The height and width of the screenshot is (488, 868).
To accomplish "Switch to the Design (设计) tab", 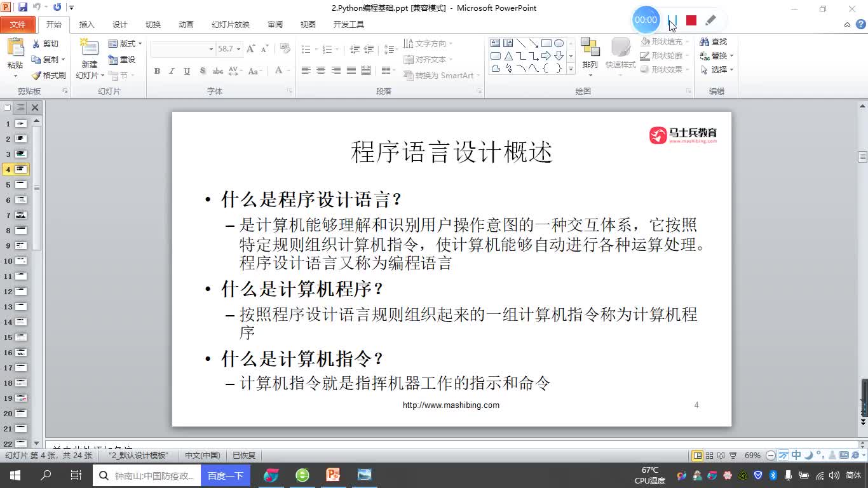I will pyautogui.click(x=119, y=24).
